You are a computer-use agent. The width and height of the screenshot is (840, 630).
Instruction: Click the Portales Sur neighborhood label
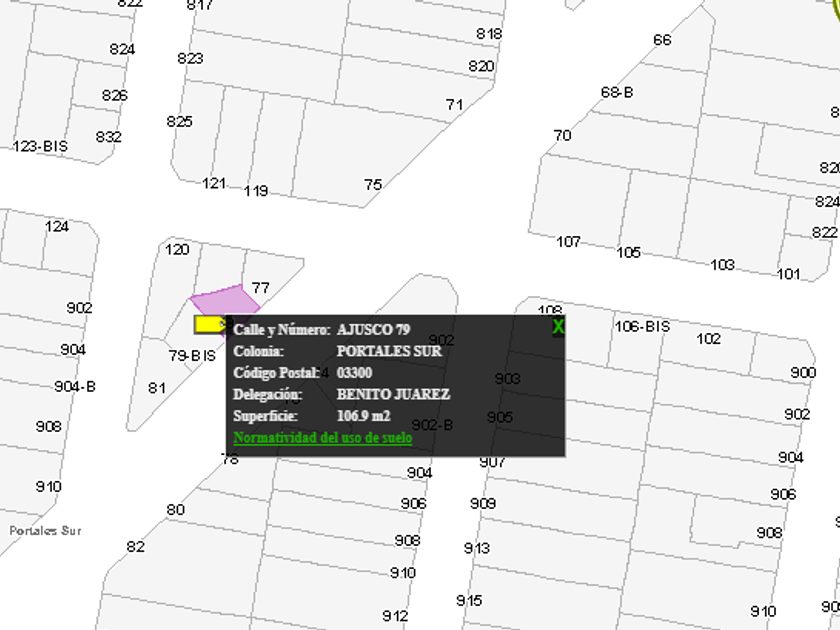coord(45,530)
